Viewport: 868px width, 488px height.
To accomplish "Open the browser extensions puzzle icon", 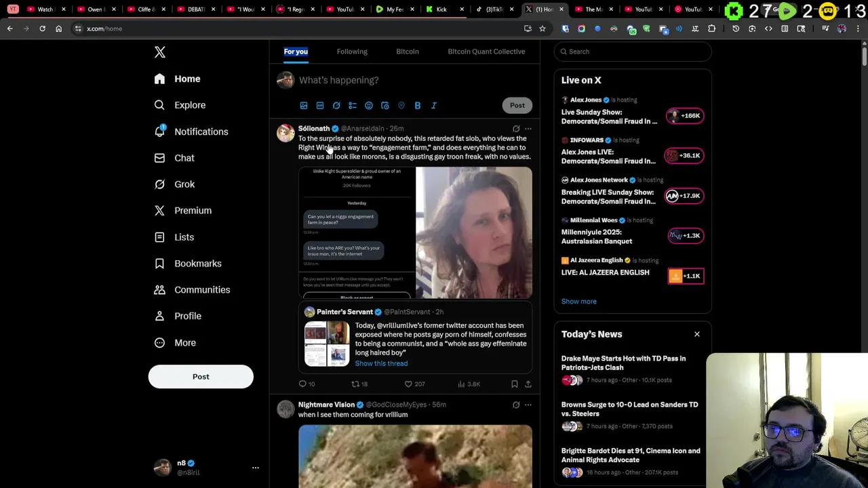I will (x=711, y=28).
